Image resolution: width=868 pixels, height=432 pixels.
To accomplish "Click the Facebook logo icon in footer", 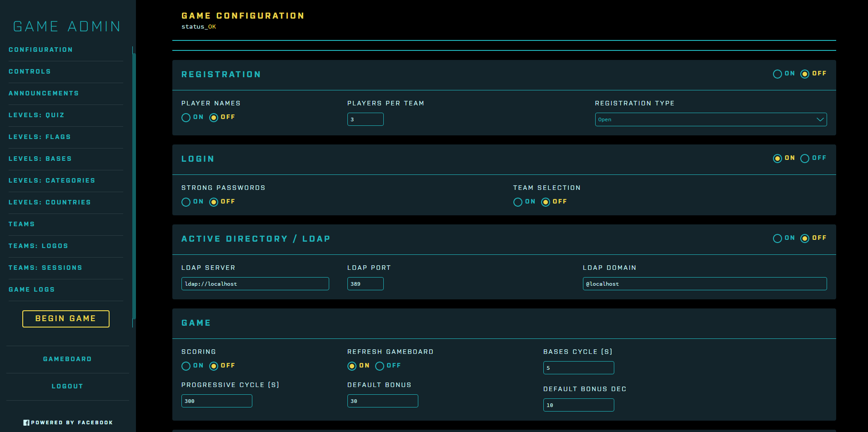I will coord(26,422).
